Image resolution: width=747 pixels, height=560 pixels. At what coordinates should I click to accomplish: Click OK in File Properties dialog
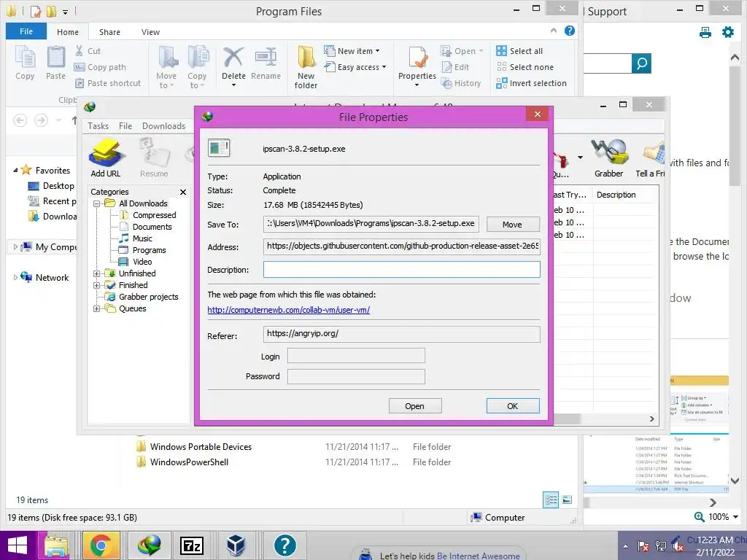513,405
